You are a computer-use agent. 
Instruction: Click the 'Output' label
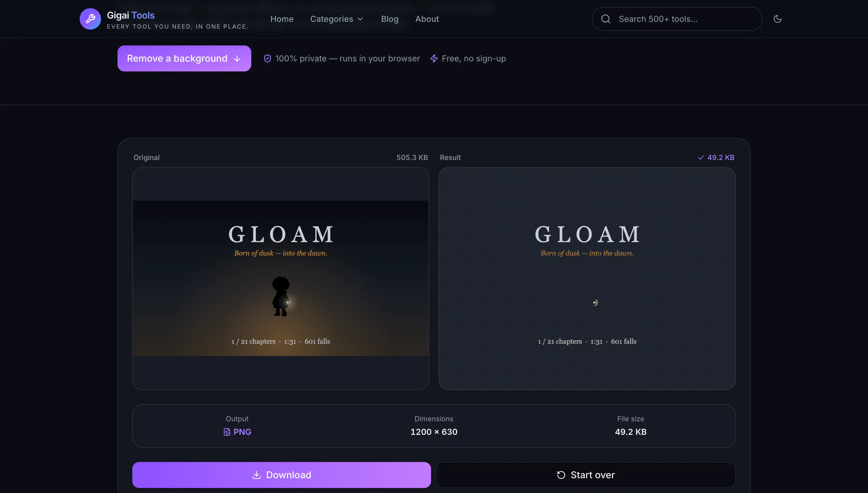click(237, 419)
